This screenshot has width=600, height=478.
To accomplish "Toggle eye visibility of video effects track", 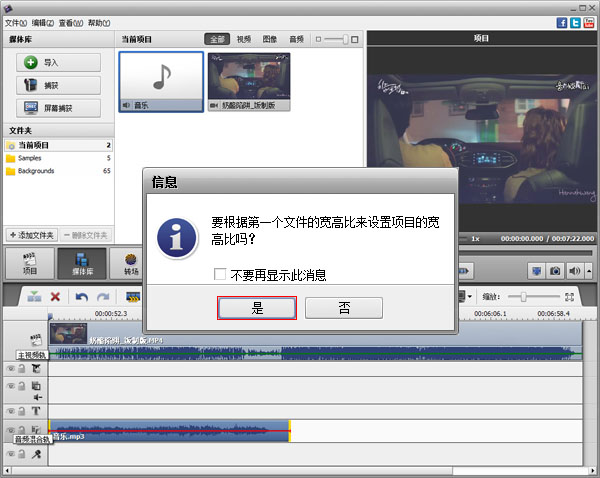I will point(11,369).
